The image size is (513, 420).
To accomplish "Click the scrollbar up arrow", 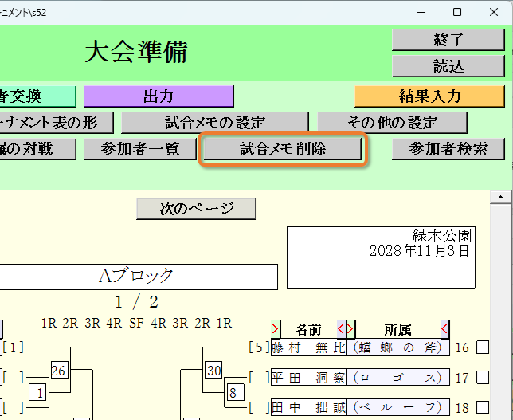I will click(x=500, y=197).
